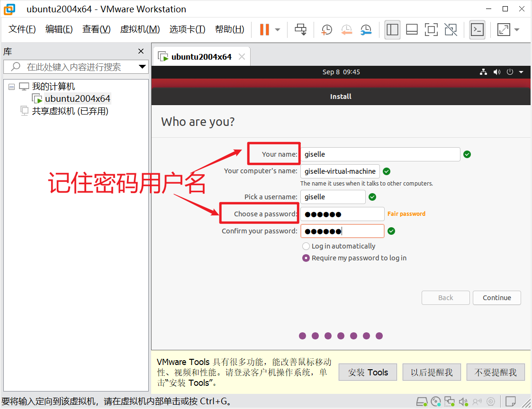Image resolution: width=532 pixels, height=409 pixels.
Task: Click the send Ctrl+Alt+Del toolbar icon
Action: [x=301, y=29]
